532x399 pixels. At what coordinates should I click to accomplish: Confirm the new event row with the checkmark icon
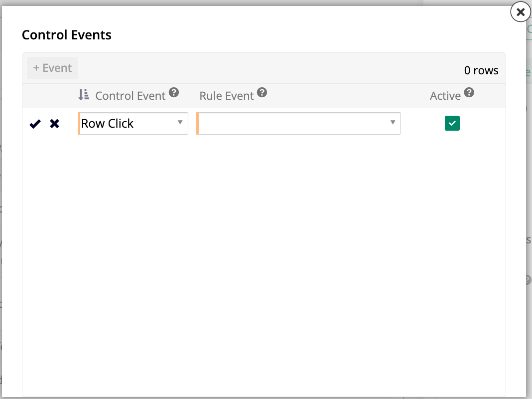click(x=35, y=124)
